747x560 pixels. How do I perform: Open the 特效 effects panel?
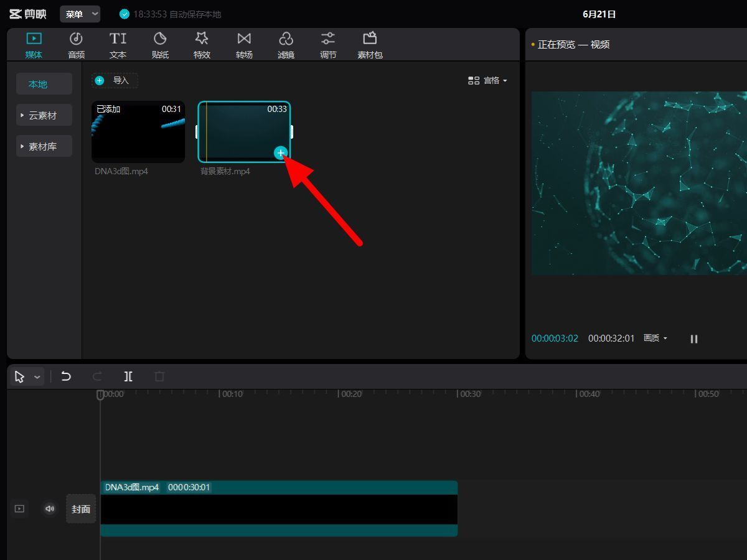pyautogui.click(x=202, y=45)
